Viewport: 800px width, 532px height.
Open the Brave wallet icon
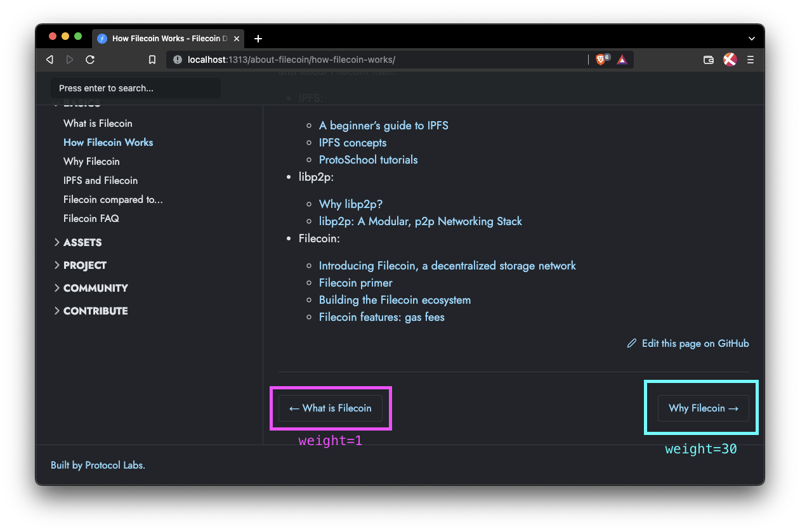(709, 60)
